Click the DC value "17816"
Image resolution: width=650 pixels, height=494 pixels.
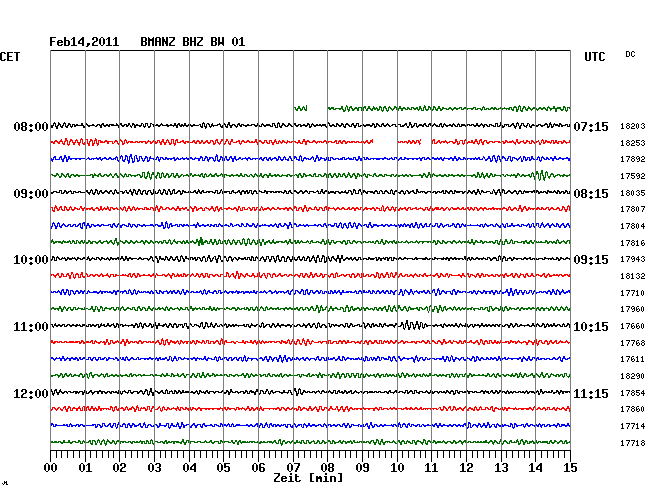tap(633, 243)
